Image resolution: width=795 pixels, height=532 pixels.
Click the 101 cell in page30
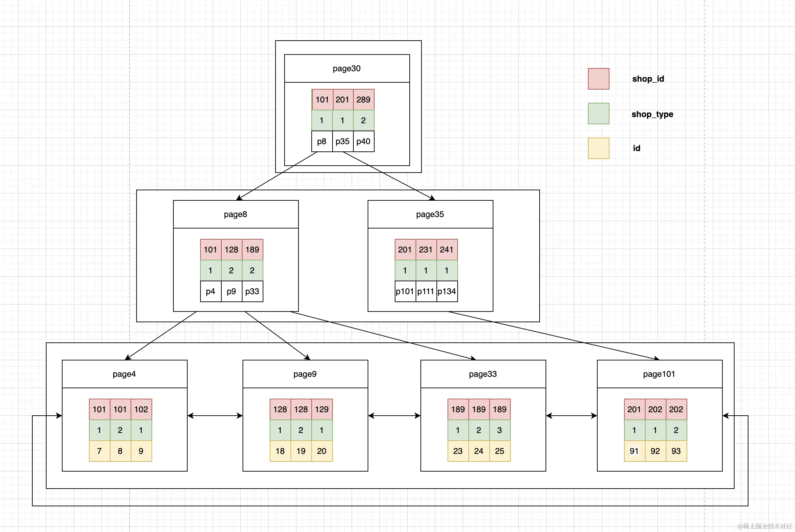[x=322, y=100]
